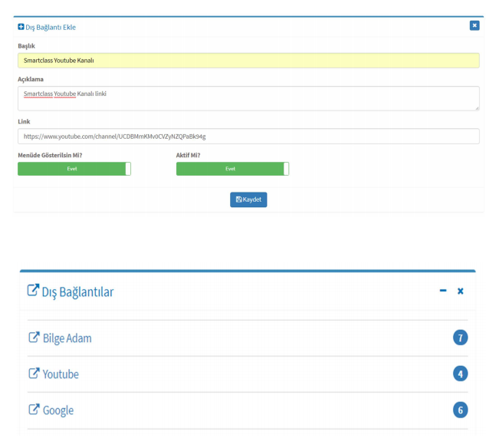Image resolution: width=493 pixels, height=448 pixels.
Task: Click the badge 7 on Bilge Adam row
Action: 460,338
